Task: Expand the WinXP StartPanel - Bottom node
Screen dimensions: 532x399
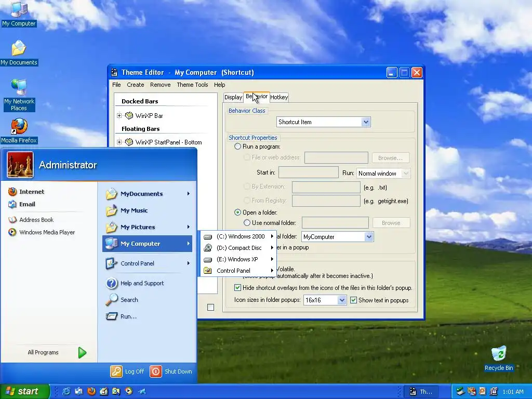Action: coord(119,142)
